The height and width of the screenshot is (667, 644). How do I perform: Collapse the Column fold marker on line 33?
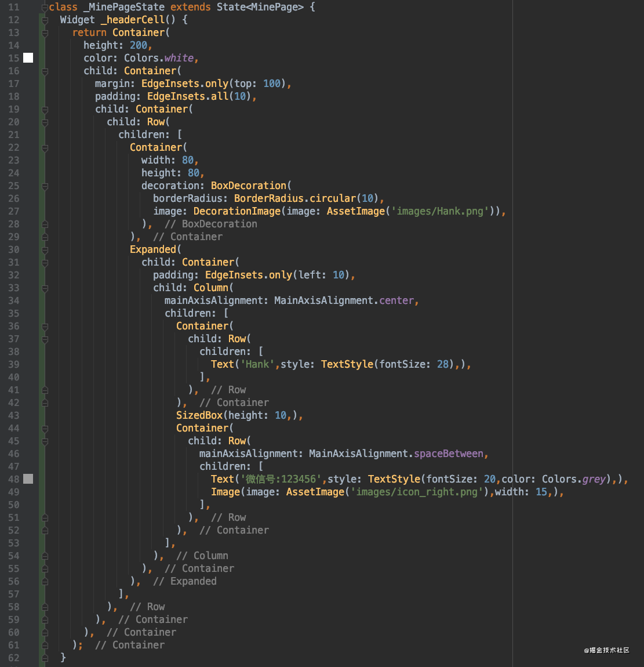click(45, 288)
